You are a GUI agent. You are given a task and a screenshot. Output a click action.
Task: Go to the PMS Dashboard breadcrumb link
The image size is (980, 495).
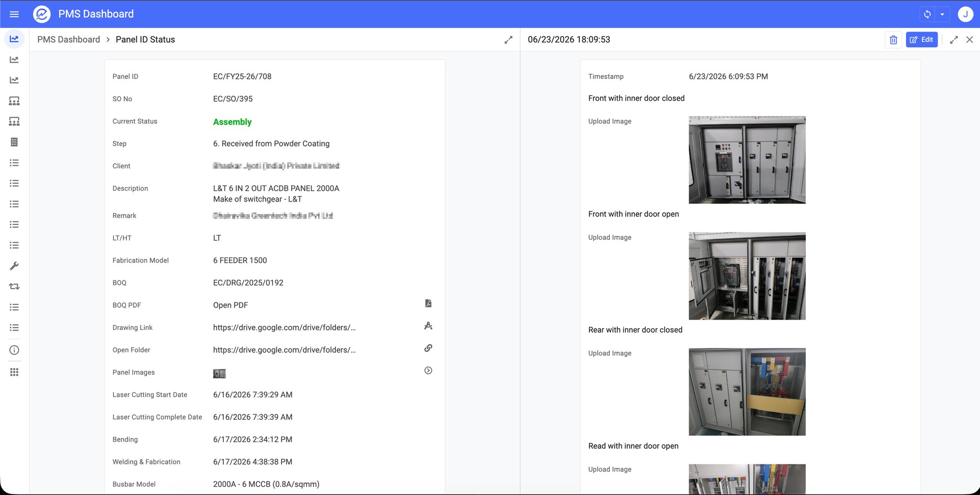69,40
